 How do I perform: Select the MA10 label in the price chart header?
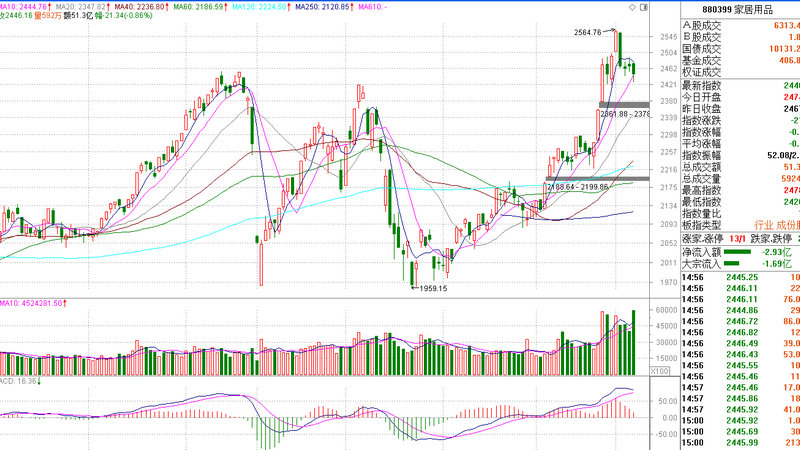pos(22,6)
